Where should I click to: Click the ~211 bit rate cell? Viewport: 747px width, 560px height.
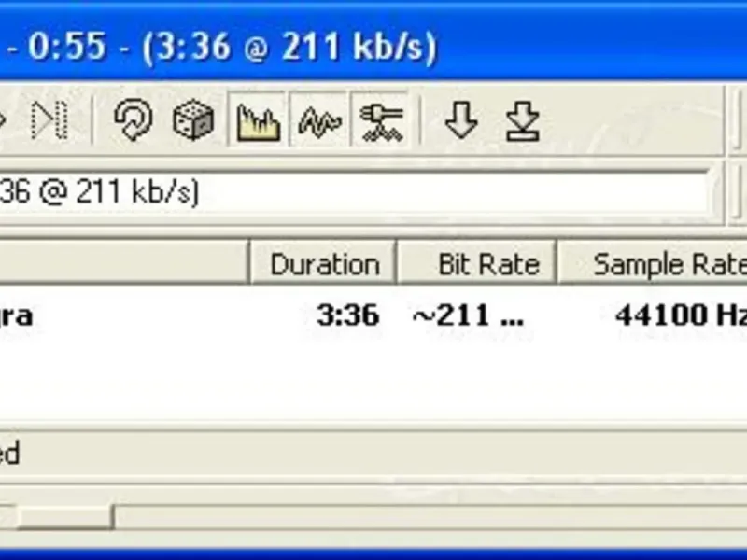(x=469, y=315)
